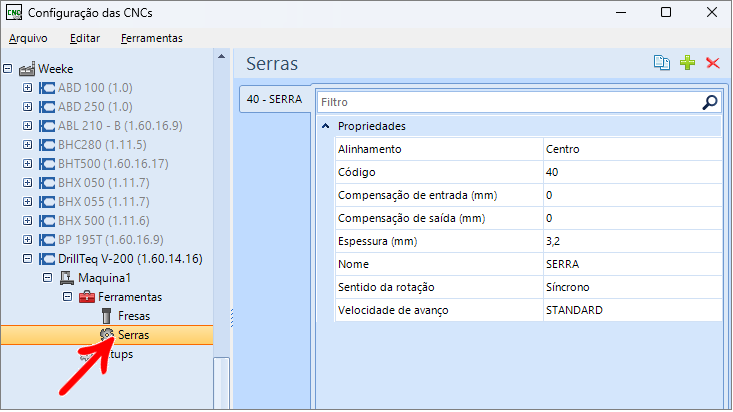
Task: Expand the BP 195T (1.60.16.9) node
Action: pos(28,239)
